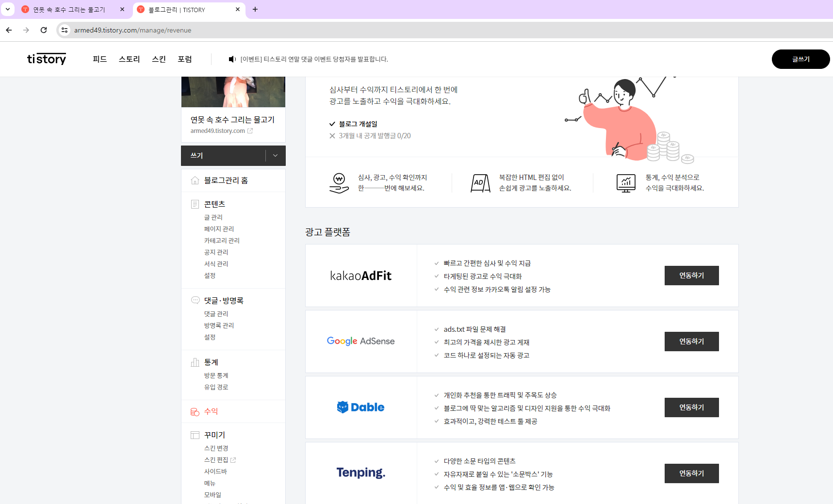
Task: Click the 쓰기 sidebar button
Action: 223,156
